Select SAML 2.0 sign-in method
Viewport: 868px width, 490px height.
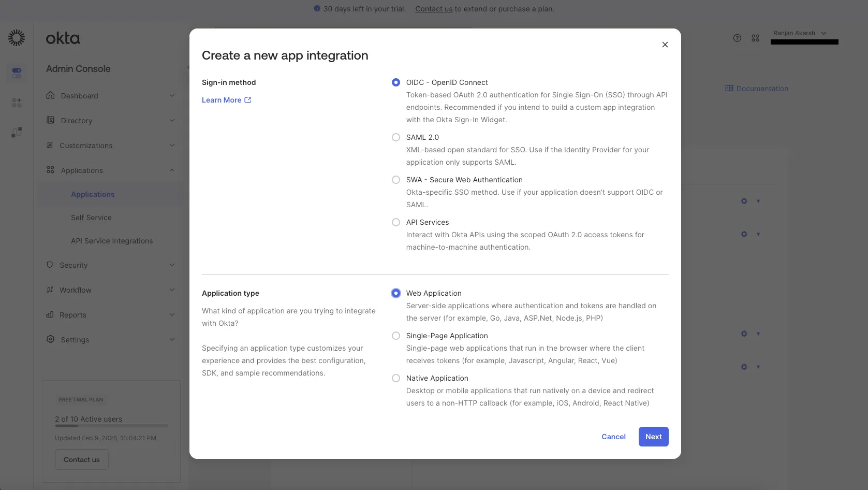[x=396, y=137]
